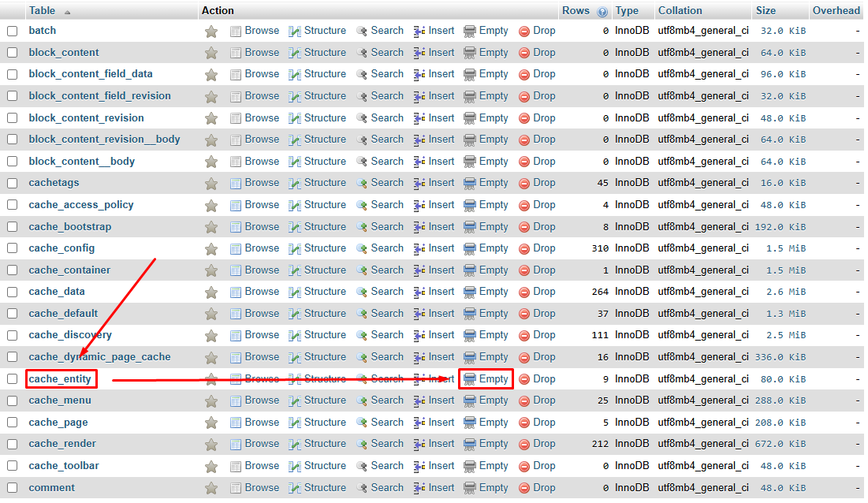Click Insert icon for block_content__body row
Screen dimensions: 868x503
tap(419, 162)
